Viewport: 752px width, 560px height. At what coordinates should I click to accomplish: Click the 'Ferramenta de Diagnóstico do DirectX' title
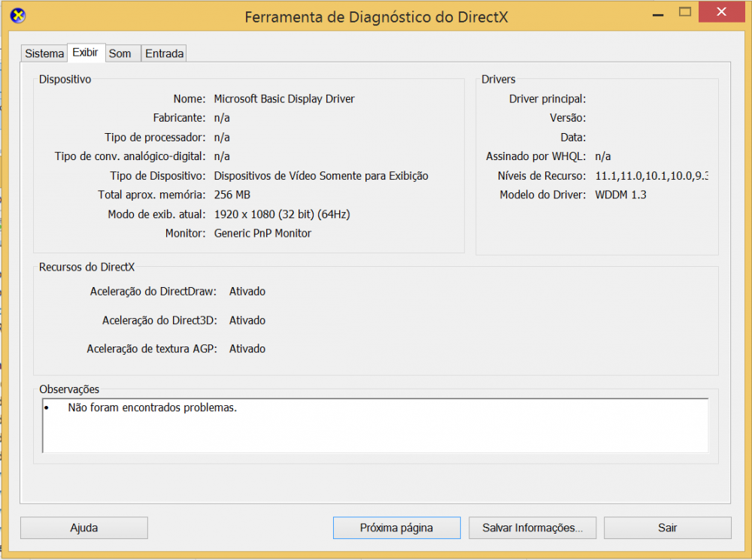coord(376,17)
